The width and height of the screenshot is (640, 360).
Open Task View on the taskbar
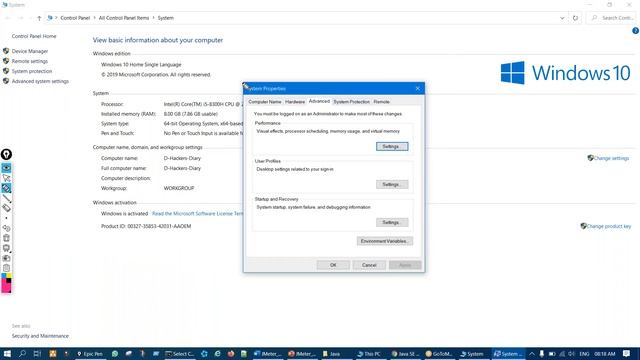[x=37, y=353]
